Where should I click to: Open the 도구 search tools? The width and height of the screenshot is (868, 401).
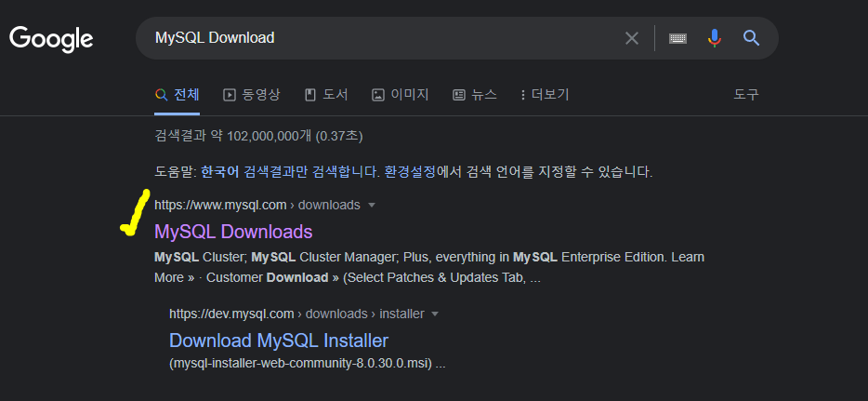point(746,95)
